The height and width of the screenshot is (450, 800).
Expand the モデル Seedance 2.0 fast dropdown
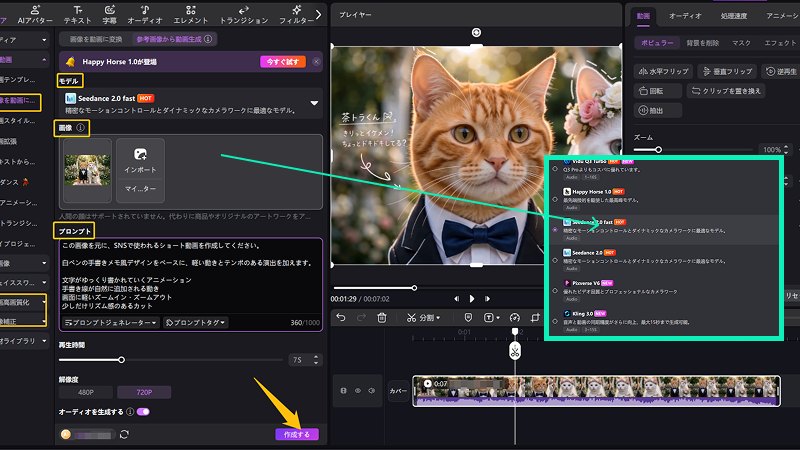tap(314, 103)
